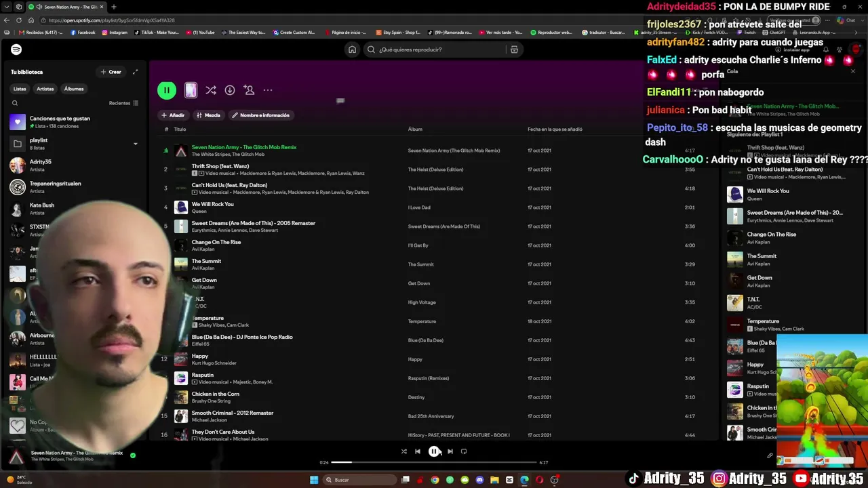Viewport: 868px width, 488px height.
Task: Search within the library with magnifier icon
Action: click(x=15, y=103)
